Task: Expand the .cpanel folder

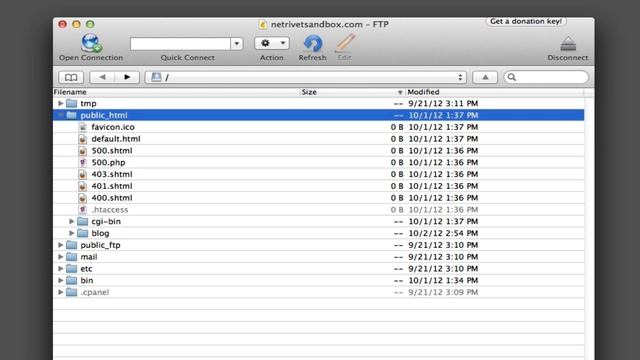Action: [60, 292]
